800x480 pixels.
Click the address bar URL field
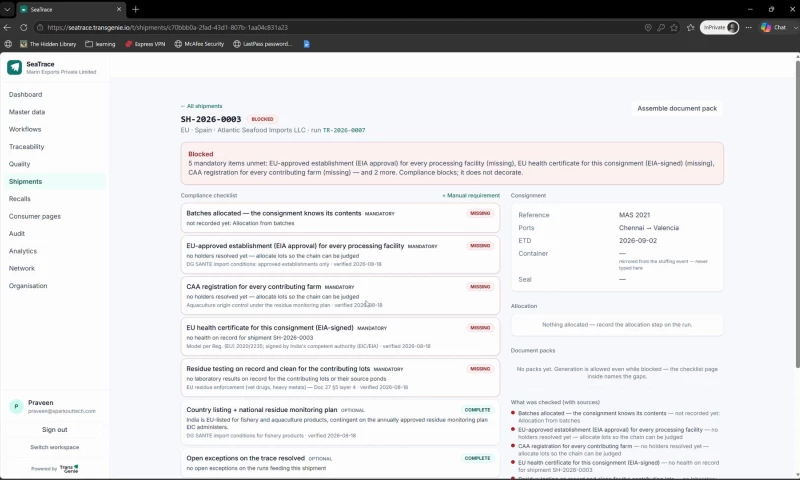pyautogui.click(x=337, y=28)
